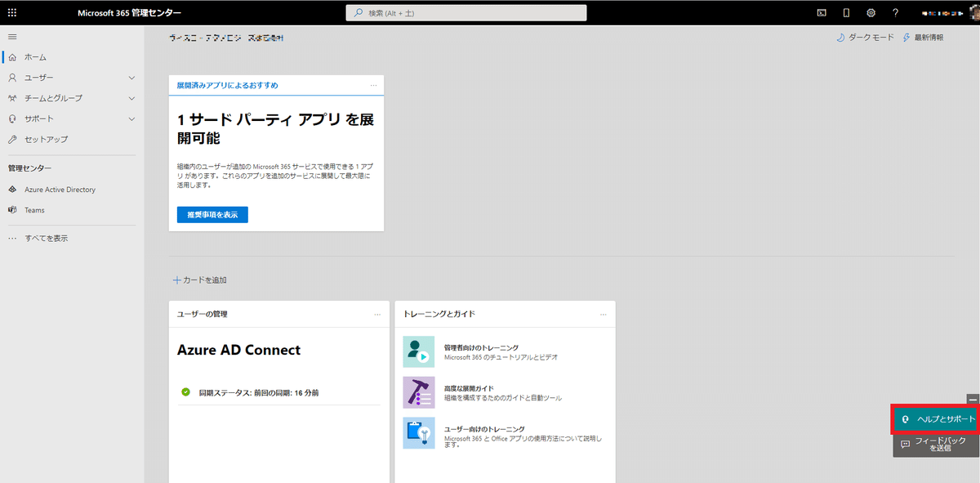Enable dark mode with moon icon
This screenshot has width=980, height=483.
840,38
